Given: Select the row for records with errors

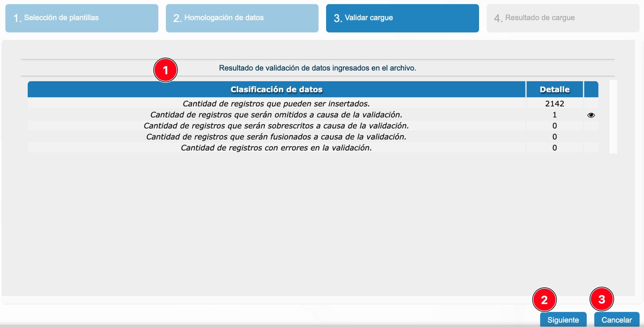Looking at the screenshot, I should 276,148.
